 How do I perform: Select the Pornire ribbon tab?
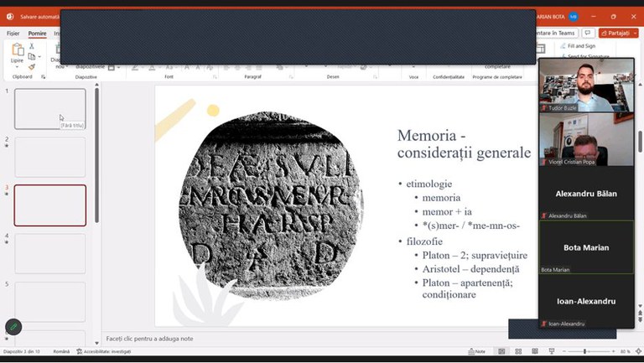click(x=37, y=34)
